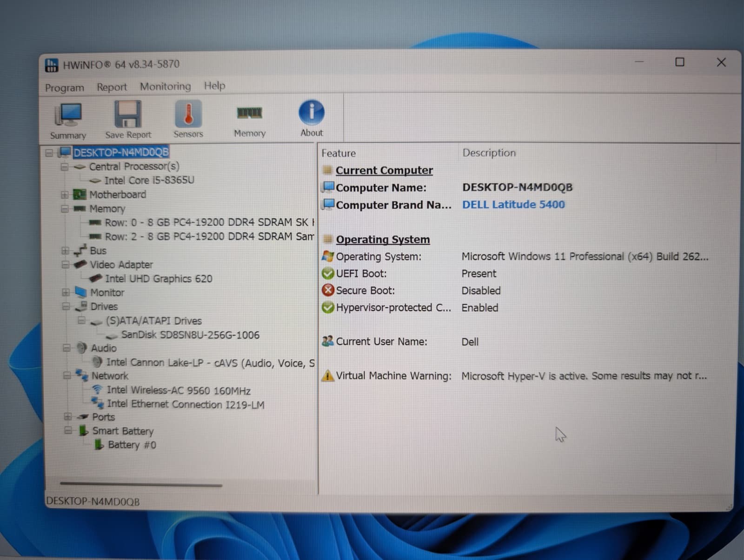Click the green UEFI Boot check icon
This screenshot has width=744, height=560.
(328, 273)
